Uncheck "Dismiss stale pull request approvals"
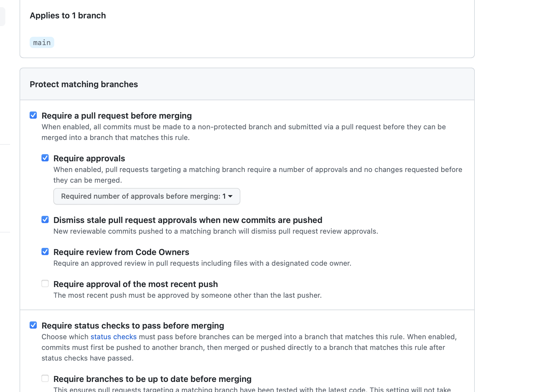 45,219
